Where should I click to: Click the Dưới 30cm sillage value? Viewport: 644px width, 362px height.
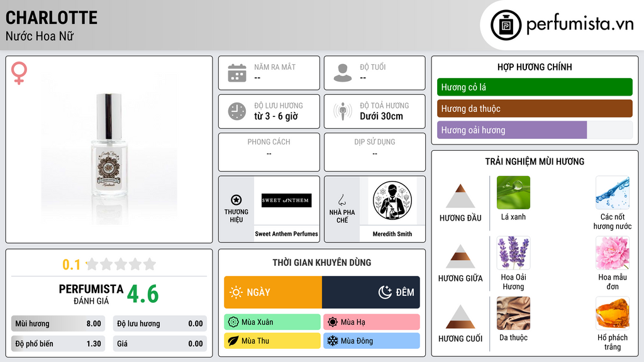click(x=382, y=116)
